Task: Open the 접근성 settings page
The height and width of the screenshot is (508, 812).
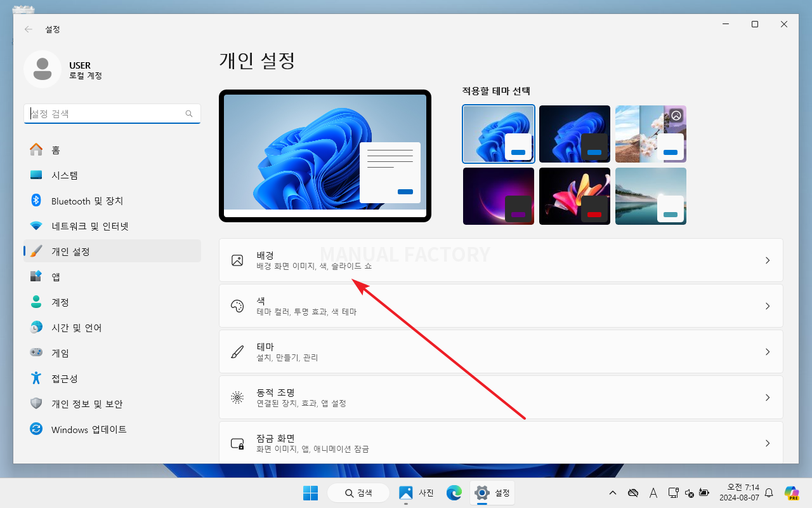Action: point(112,378)
